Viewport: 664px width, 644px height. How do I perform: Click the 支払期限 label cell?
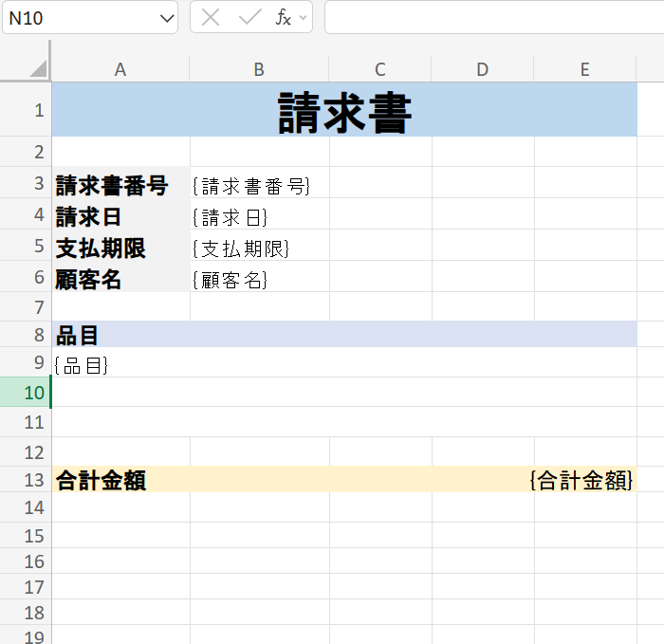click(x=120, y=245)
